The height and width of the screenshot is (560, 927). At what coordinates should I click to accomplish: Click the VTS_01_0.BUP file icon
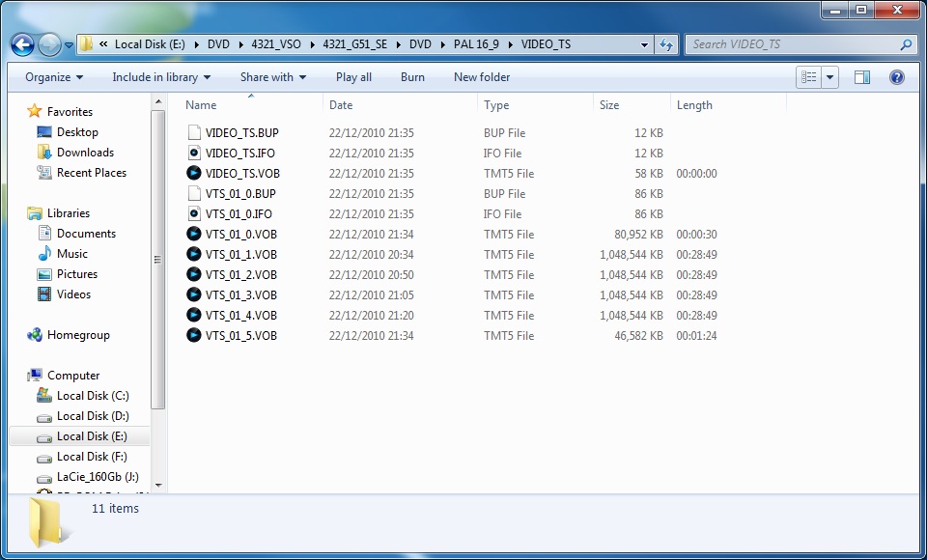[194, 193]
